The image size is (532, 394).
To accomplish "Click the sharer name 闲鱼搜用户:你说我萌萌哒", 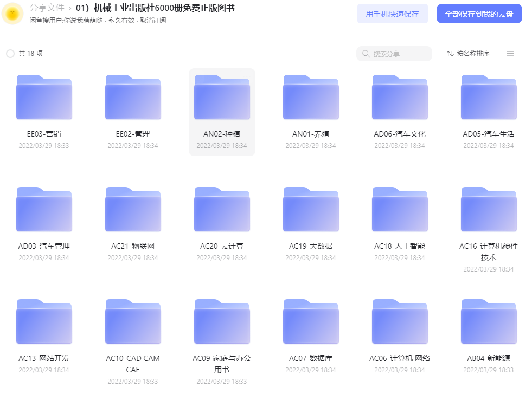I will click(66, 21).
